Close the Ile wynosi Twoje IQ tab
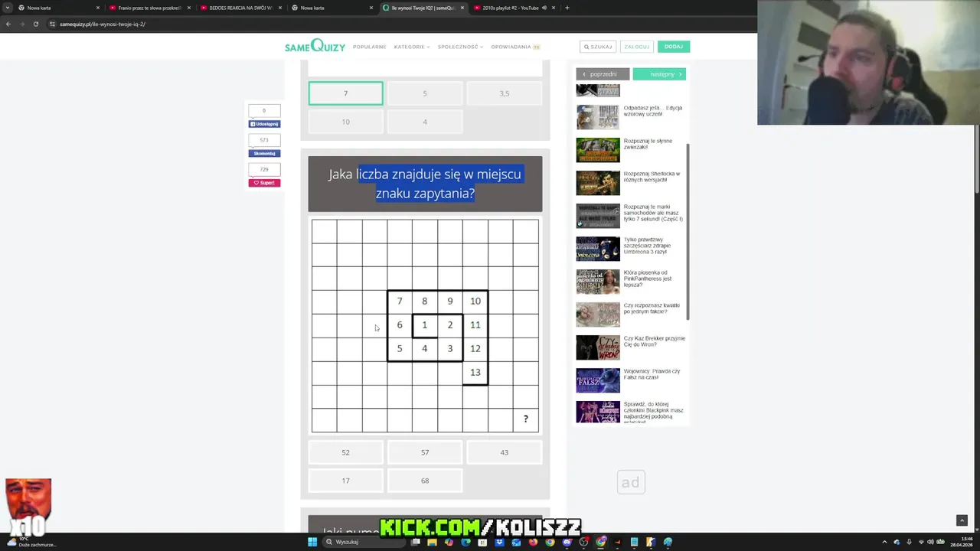Image resolution: width=980 pixels, height=551 pixels. click(462, 8)
